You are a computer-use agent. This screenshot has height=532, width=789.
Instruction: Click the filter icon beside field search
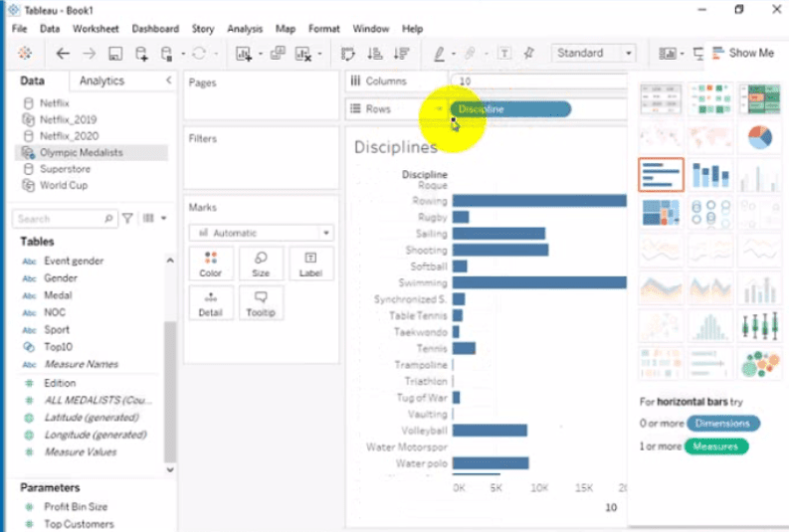click(x=127, y=218)
